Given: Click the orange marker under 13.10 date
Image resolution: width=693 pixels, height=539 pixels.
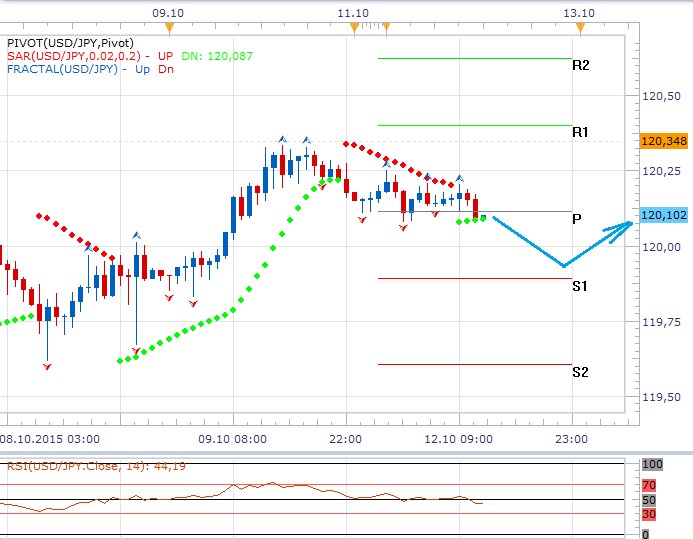Looking at the screenshot, I should pos(581,26).
